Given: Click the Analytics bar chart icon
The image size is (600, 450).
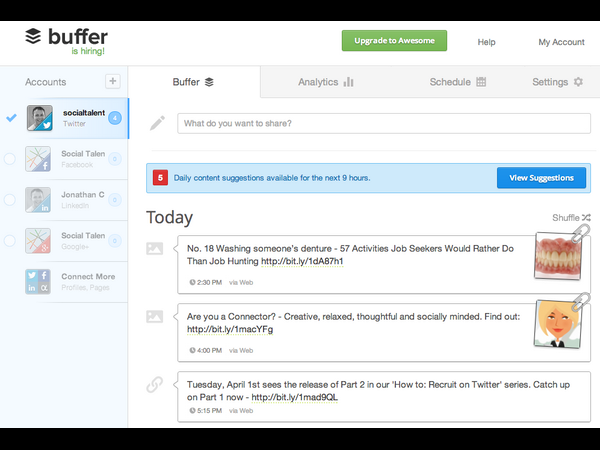Looking at the screenshot, I should pos(348,82).
